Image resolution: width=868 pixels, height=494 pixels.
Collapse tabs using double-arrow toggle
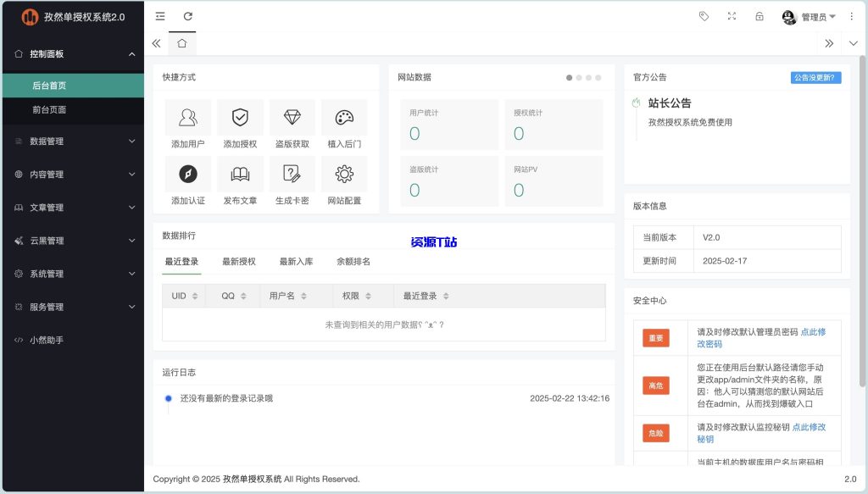pos(155,42)
